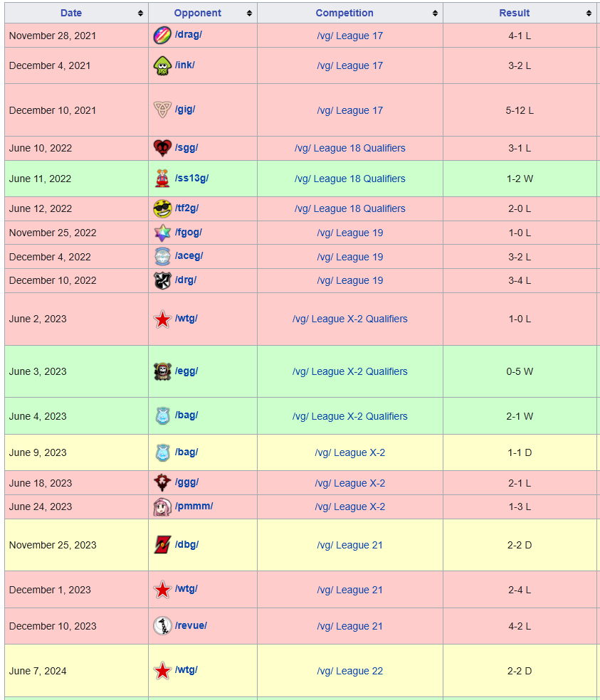The height and width of the screenshot is (700, 600).
Task: Select the 1-3 L result cell
Action: [x=520, y=507]
